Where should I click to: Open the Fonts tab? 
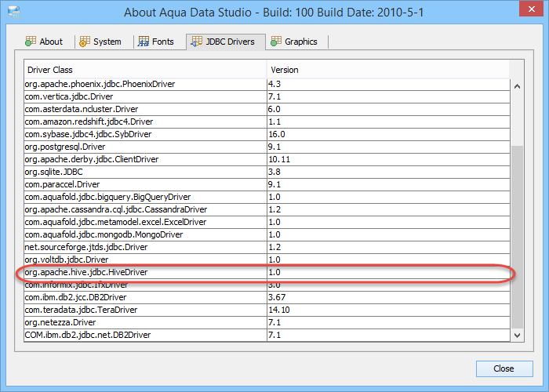point(156,42)
